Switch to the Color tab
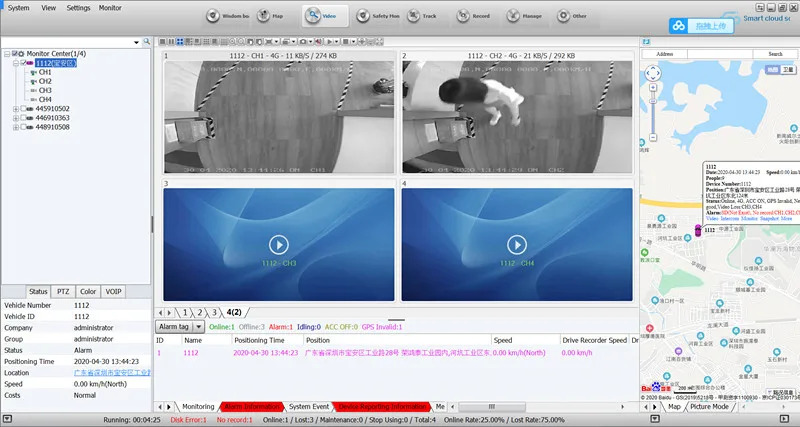The image size is (800, 427). pyautogui.click(x=88, y=292)
